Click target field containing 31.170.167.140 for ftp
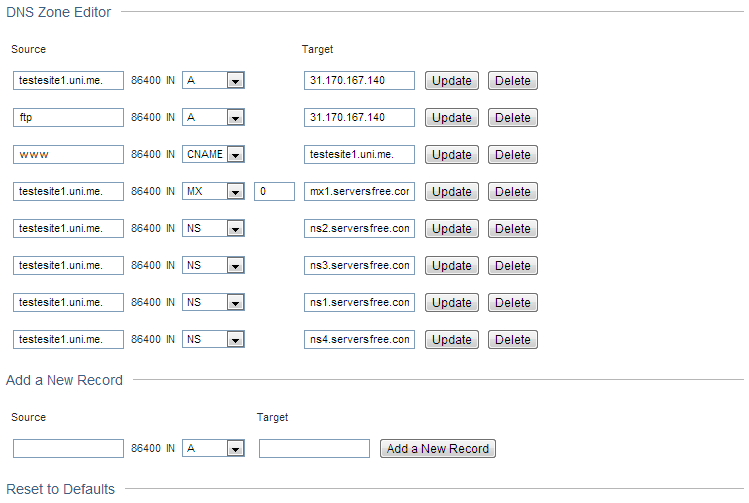This screenshot has height=503, width=749. (359, 118)
